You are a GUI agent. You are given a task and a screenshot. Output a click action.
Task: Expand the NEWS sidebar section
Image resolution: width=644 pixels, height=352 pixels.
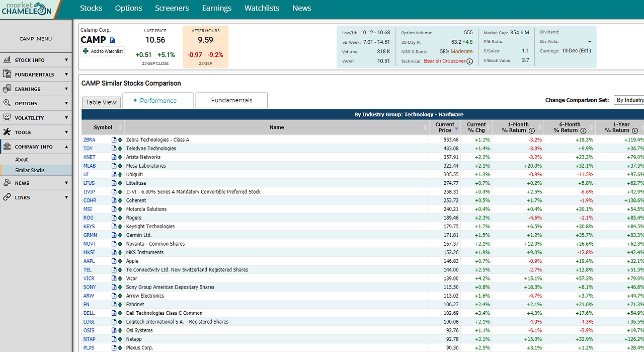pos(36,183)
